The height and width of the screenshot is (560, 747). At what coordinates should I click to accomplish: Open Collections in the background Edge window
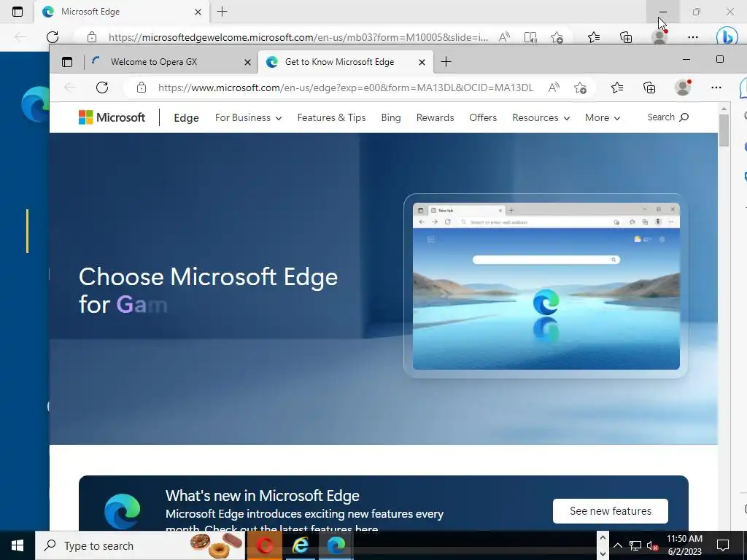pyautogui.click(x=626, y=37)
